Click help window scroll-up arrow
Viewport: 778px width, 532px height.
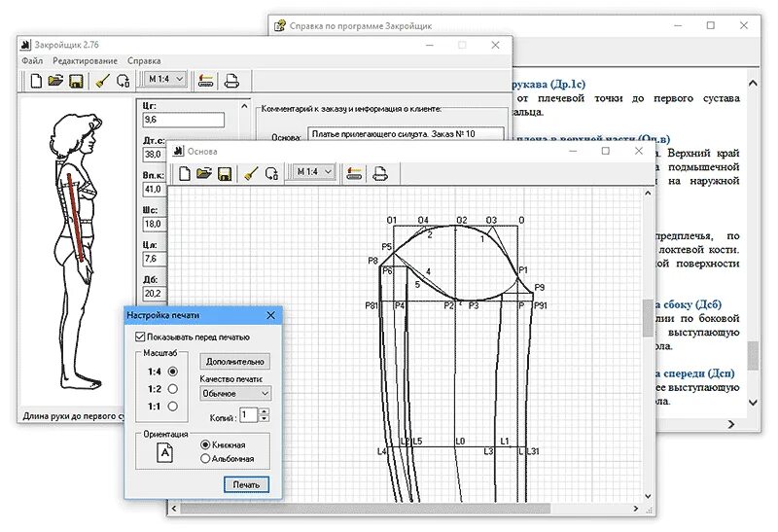[753, 84]
